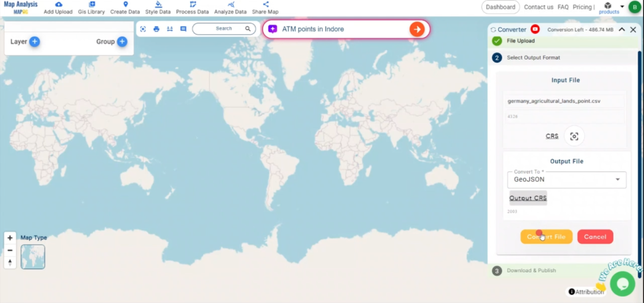644x303 pixels.
Task: Click the comment/annotation icon in map toolbar
Action: click(x=183, y=29)
